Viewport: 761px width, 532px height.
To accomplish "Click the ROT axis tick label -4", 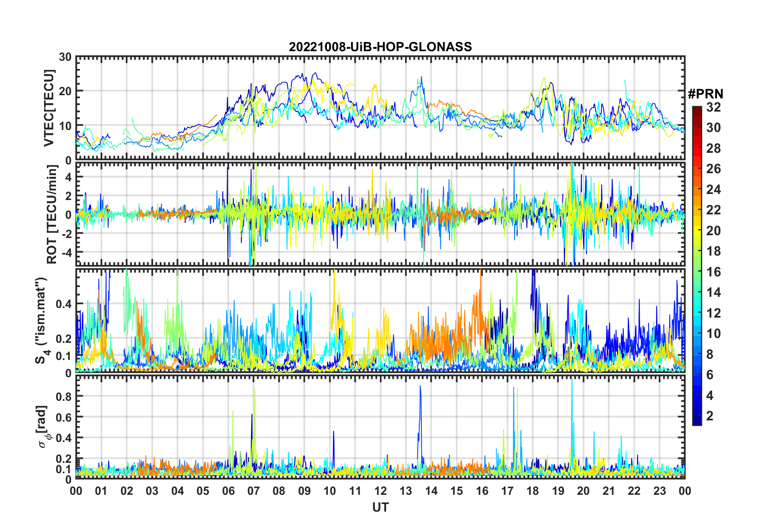I will (x=66, y=253).
